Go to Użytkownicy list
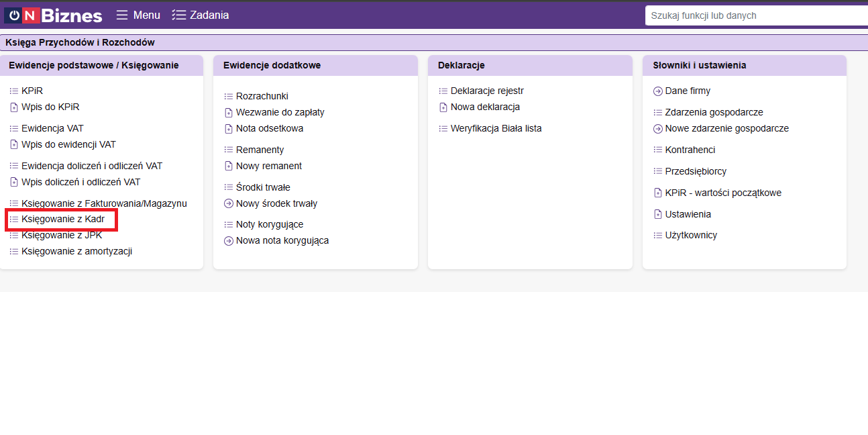The width and height of the screenshot is (868, 435). tap(691, 235)
